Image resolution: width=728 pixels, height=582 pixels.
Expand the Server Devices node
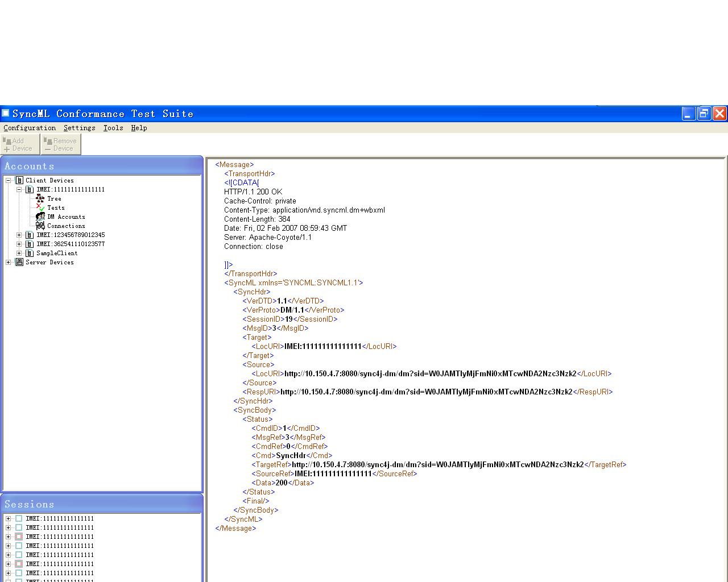click(x=8, y=262)
